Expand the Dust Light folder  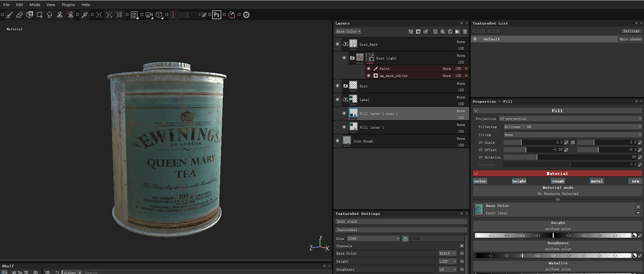click(352, 58)
